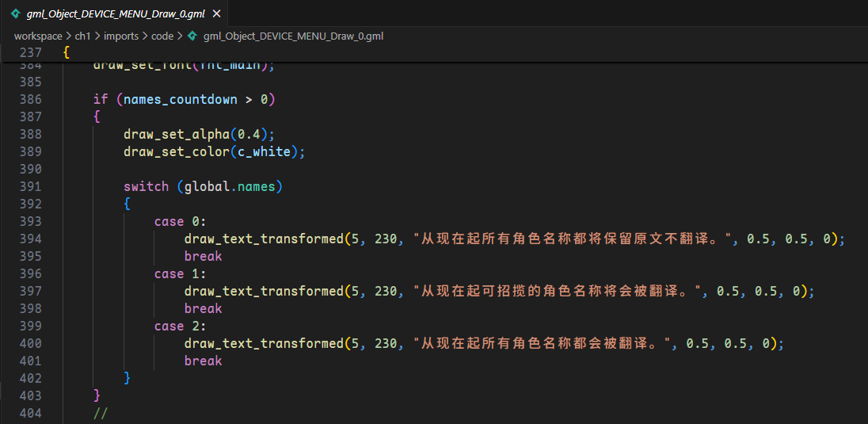Open the workspace breadcrumb
The height and width of the screenshot is (424, 868).
[x=38, y=36]
